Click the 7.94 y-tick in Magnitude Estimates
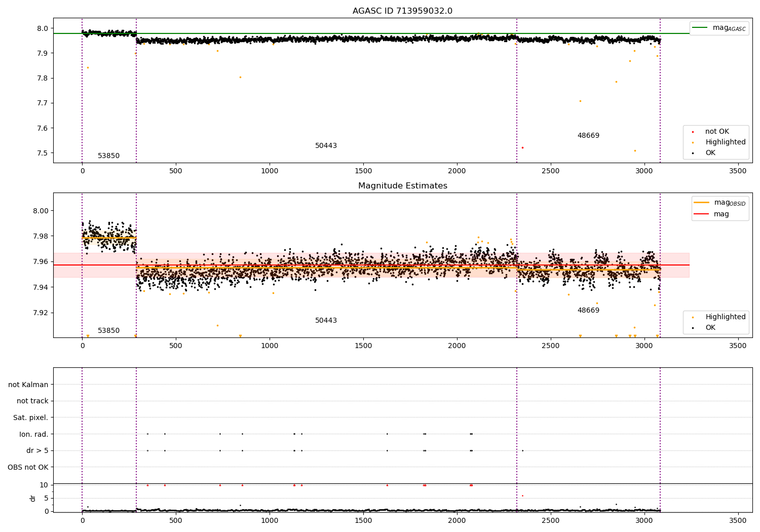760x532 pixels. tap(41, 287)
